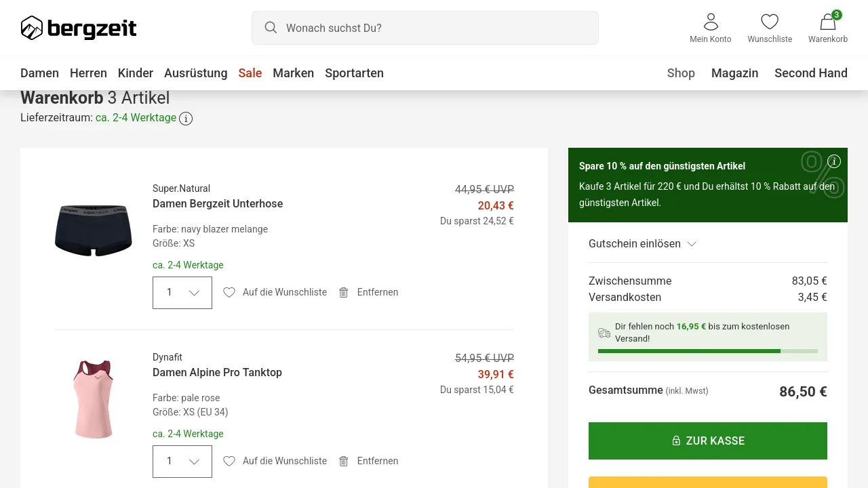The height and width of the screenshot is (488, 868).
Task: Click Du sparst 24,52 € text
Action: (x=477, y=221)
